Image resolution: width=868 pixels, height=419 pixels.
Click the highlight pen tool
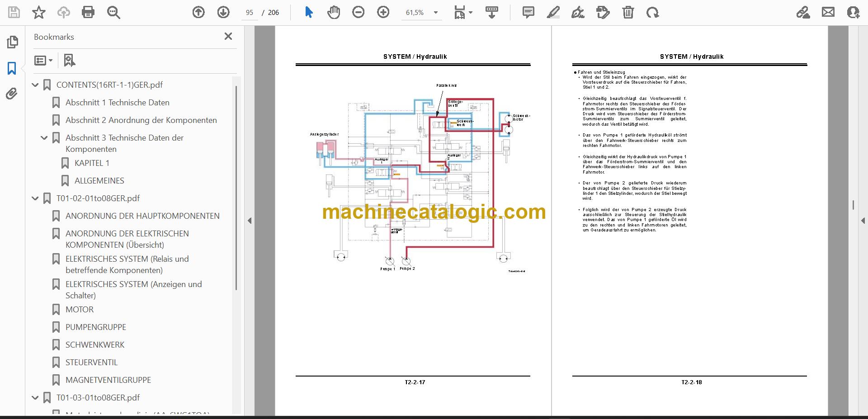[553, 12]
